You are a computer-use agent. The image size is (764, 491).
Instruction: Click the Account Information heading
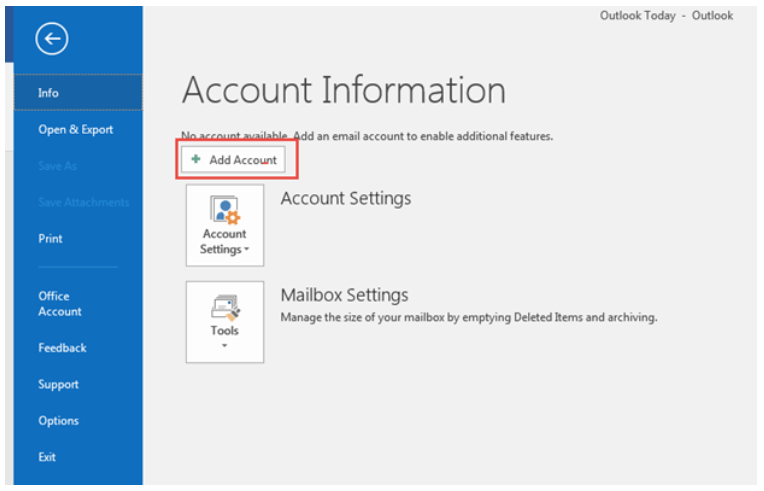[x=343, y=91]
